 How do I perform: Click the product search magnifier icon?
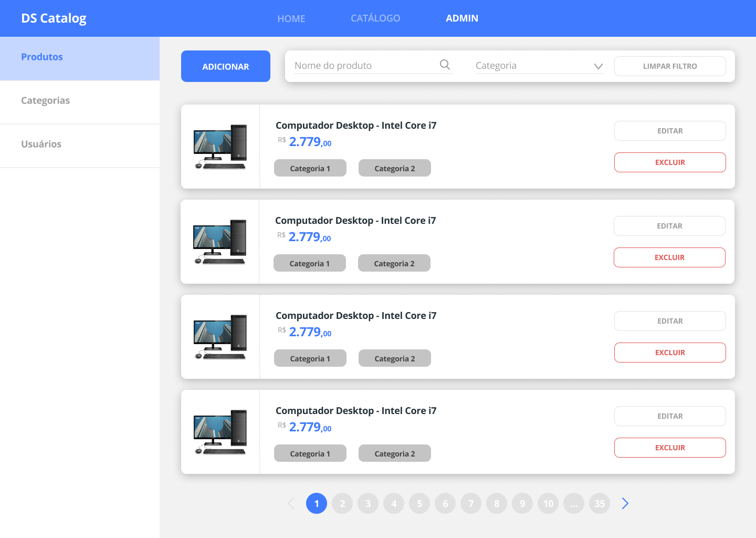444,64
